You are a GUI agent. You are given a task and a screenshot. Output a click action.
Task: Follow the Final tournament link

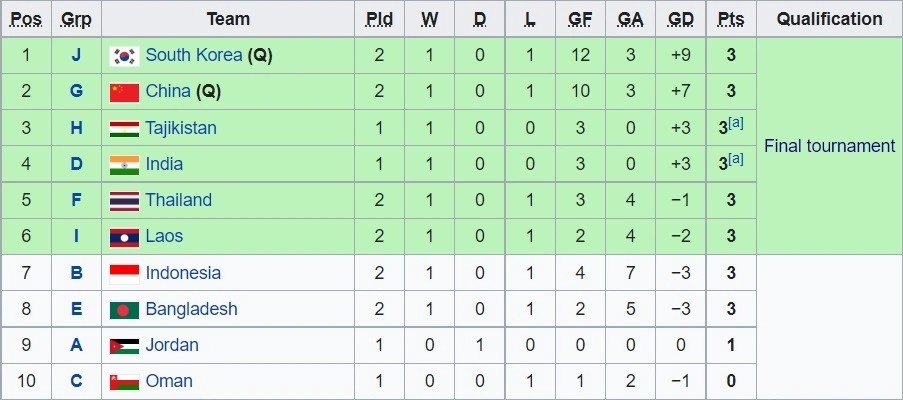[829, 146]
